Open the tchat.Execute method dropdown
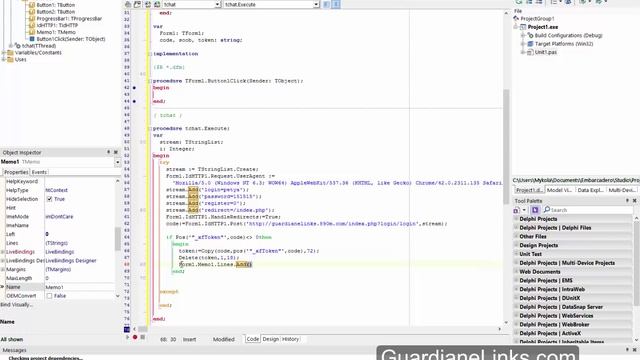Screen dimensions: 640x360 [316, 4]
